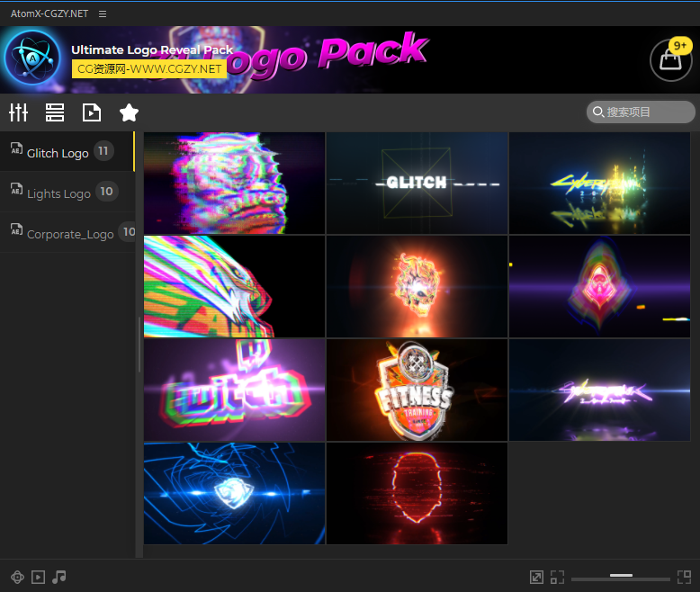This screenshot has height=592, width=700.
Task: Click the AE file icon beside Corporate_Logo
Action: 16,229
